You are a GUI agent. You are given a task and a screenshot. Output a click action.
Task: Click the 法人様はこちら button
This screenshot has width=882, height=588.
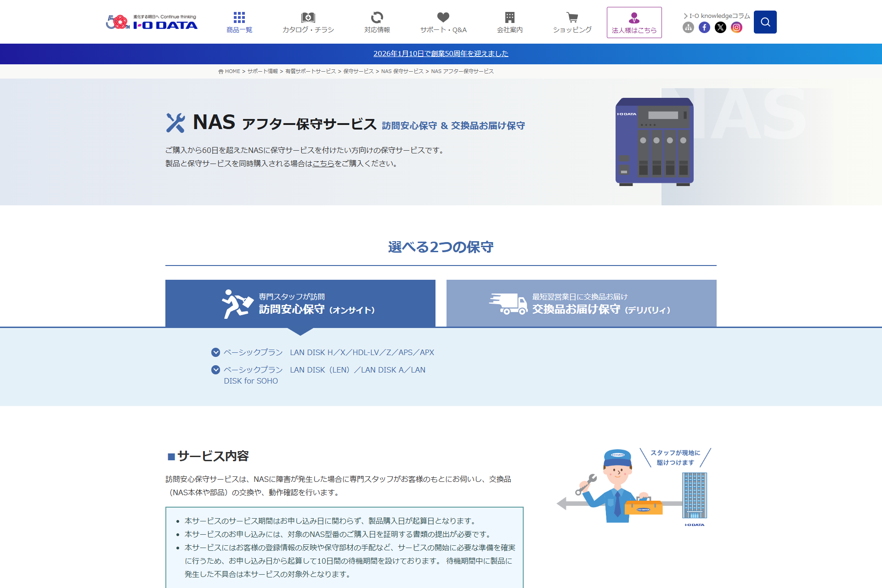click(x=634, y=23)
